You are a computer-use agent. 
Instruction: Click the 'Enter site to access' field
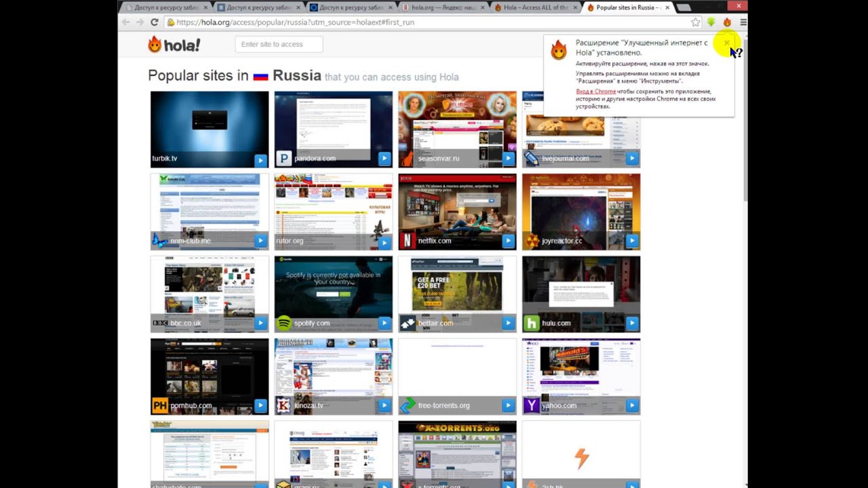coord(279,44)
